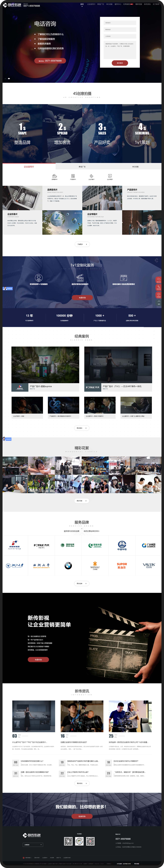The image size is (164, 868).
Task: Expand 了解更多 button below promo videos
Action: coord(82,244)
